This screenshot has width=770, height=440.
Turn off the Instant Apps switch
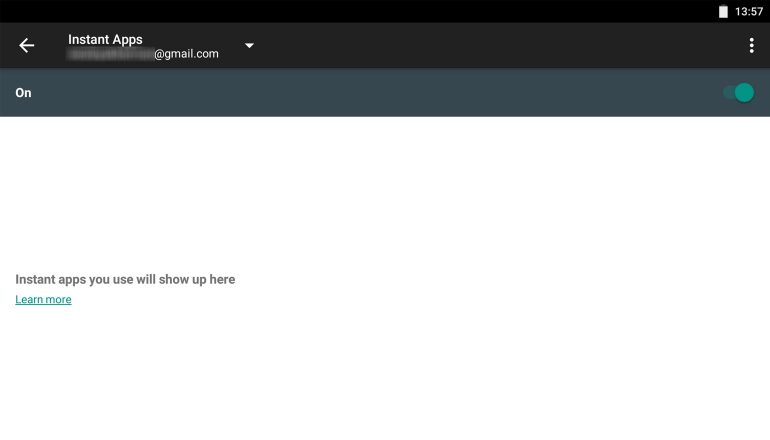coord(738,93)
